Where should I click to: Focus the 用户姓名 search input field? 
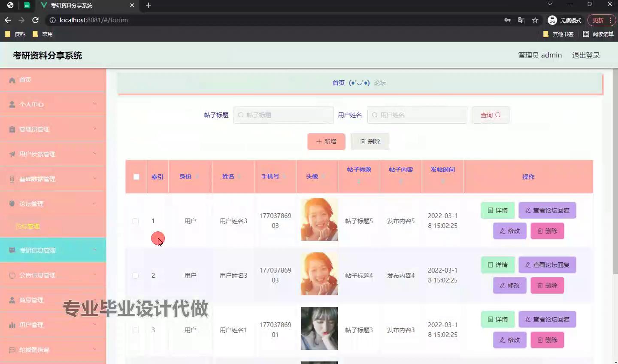(417, 115)
